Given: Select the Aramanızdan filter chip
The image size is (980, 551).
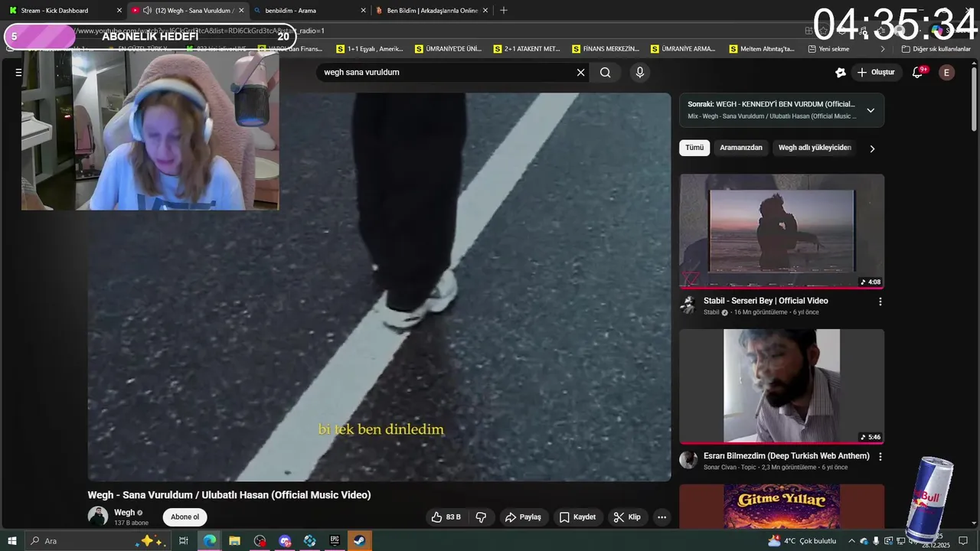Looking at the screenshot, I should pos(741,148).
